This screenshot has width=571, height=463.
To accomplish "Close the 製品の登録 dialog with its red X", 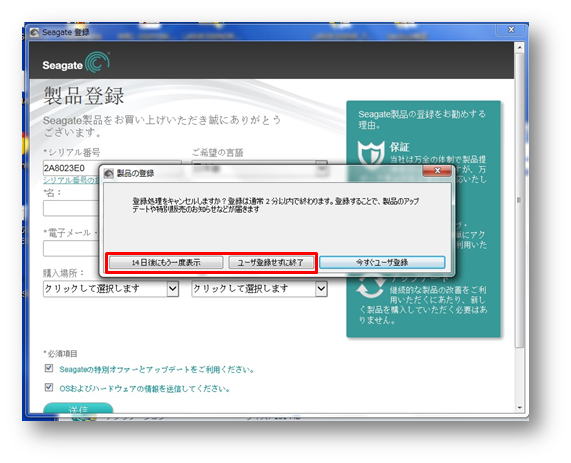I will tap(437, 170).
